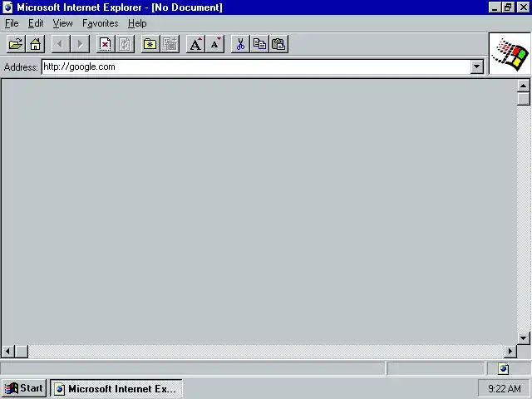
Task: Click the vertical scrollbar down arrow
Action: (524, 338)
